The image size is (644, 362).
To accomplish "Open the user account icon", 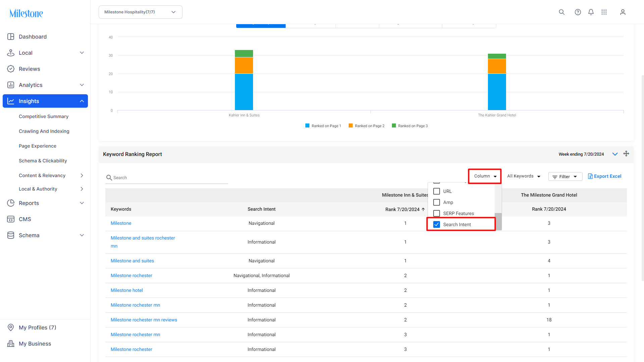I will 623,12.
